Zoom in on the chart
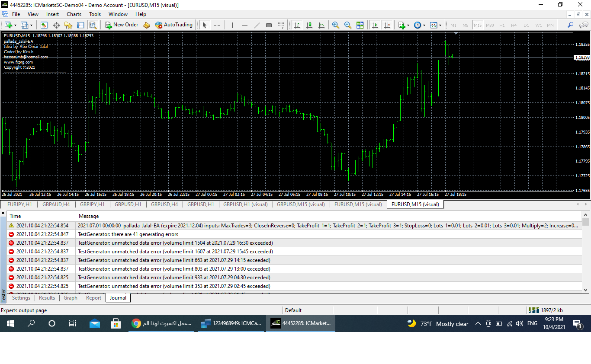This screenshot has height=364, width=591. (335, 25)
